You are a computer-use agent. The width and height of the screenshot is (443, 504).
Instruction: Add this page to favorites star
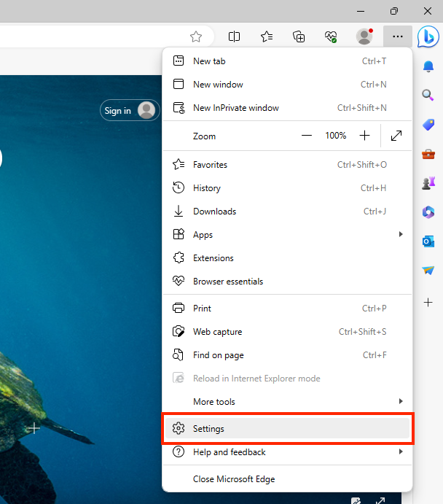click(195, 36)
